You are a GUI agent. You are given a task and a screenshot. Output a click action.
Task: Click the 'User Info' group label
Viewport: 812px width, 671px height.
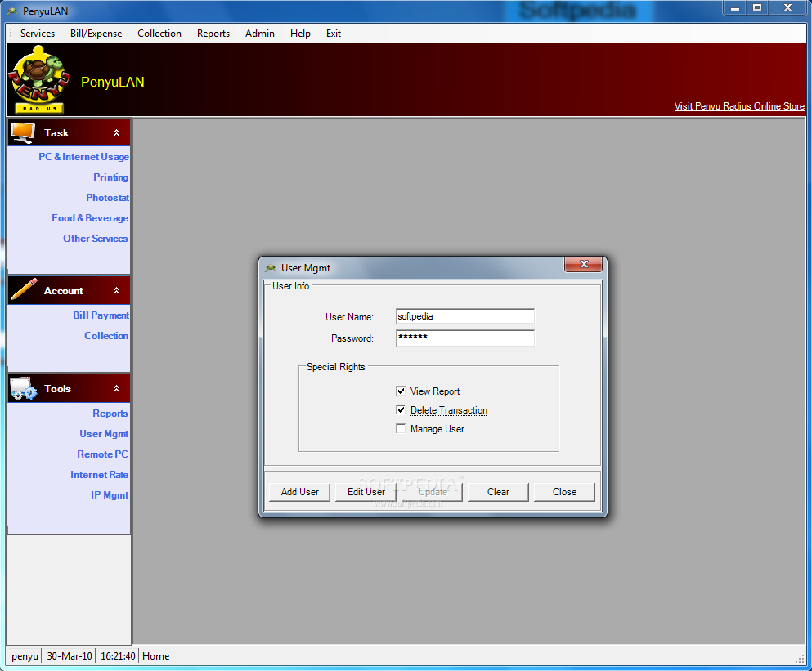pyautogui.click(x=290, y=286)
